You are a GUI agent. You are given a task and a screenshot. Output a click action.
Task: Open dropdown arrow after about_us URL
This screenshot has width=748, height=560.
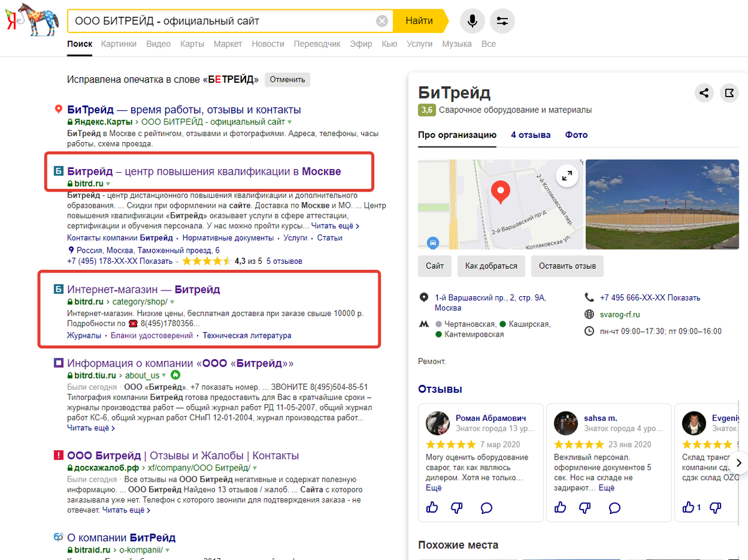165,375
